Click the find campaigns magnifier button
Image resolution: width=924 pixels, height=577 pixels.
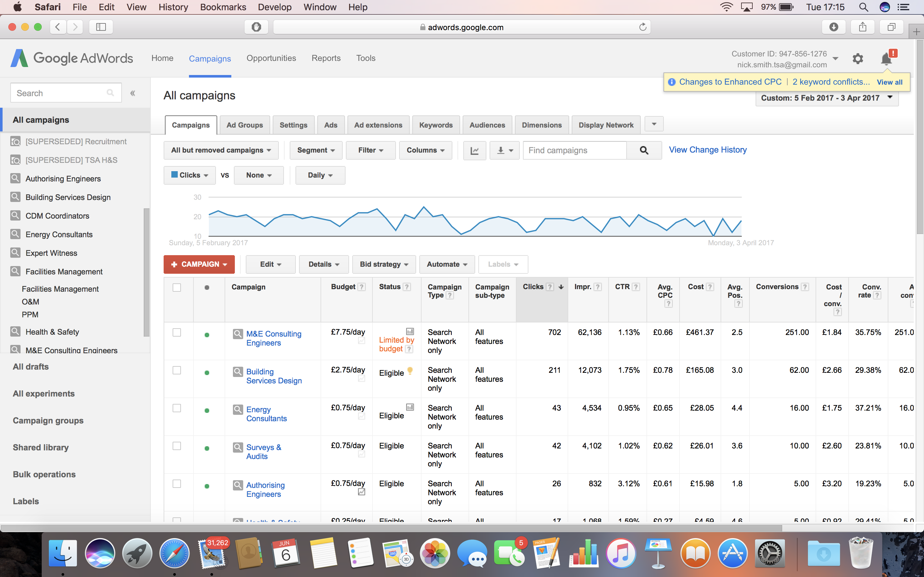[x=644, y=150]
